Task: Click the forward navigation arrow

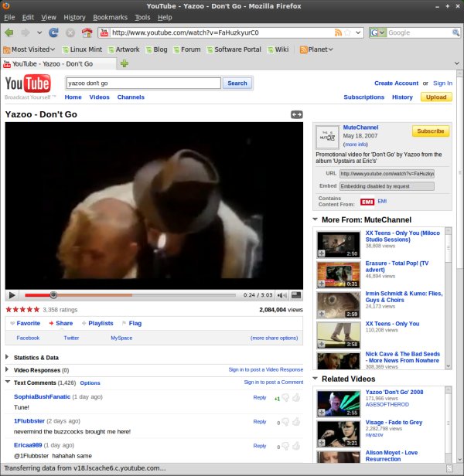Action: 26,32
